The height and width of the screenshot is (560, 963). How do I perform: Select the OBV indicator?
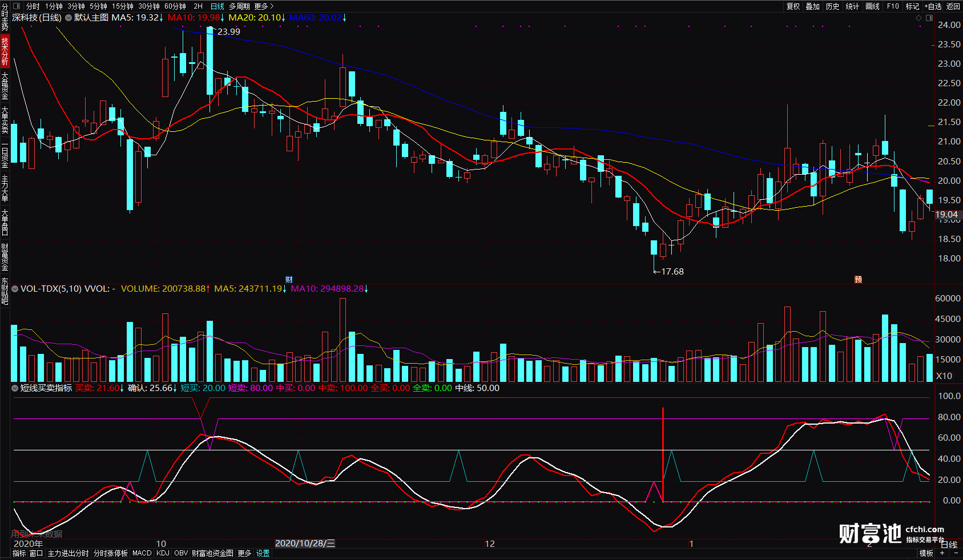click(x=181, y=553)
